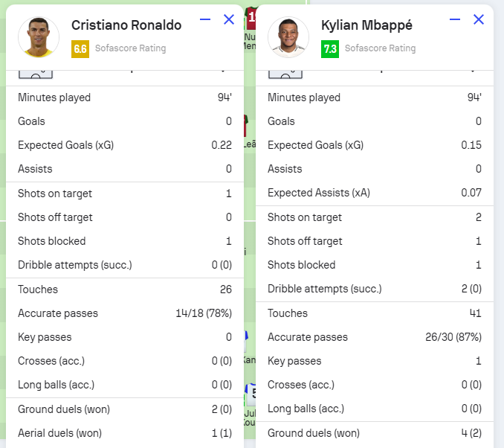Click the Sofascore Rating label under Mbappé
The height and width of the screenshot is (448, 504).
[380, 48]
